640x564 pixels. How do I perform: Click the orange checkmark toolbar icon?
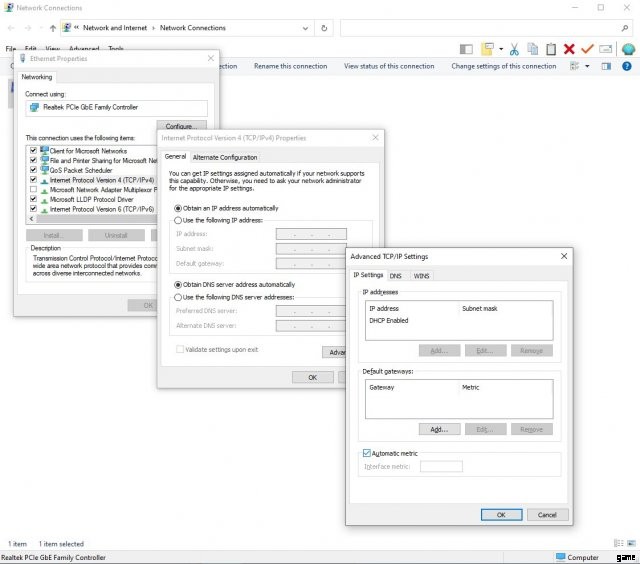587,48
